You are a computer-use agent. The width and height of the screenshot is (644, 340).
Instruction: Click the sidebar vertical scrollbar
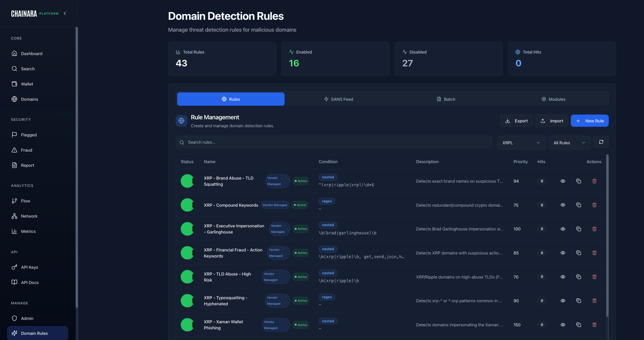[77, 167]
